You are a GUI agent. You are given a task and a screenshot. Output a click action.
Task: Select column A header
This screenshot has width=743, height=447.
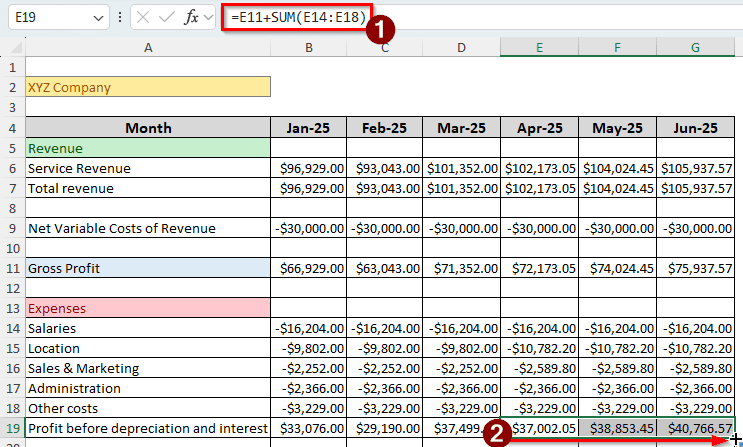(148, 48)
